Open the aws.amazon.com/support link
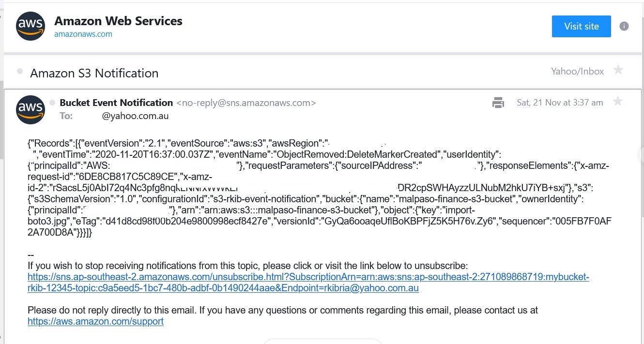The height and width of the screenshot is (344, 644). tap(95, 321)
